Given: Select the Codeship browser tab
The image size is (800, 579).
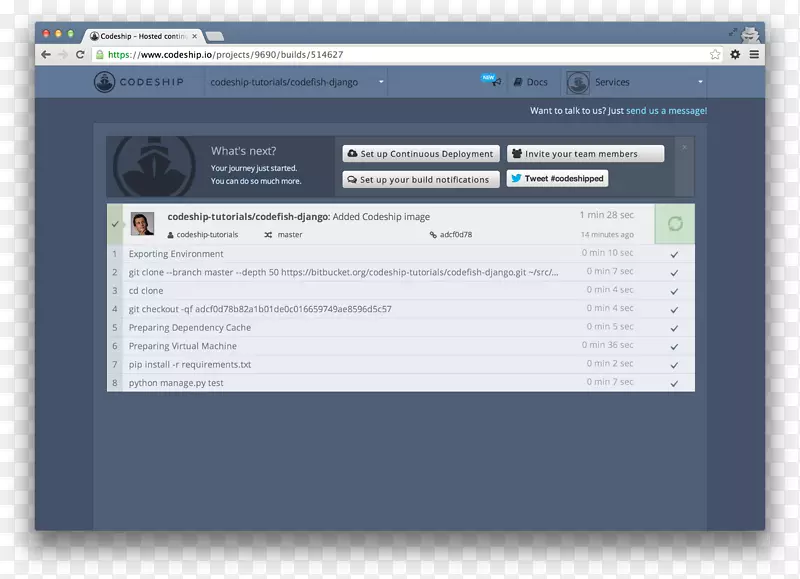Looking at the screenshot, I should click(144, 36).
